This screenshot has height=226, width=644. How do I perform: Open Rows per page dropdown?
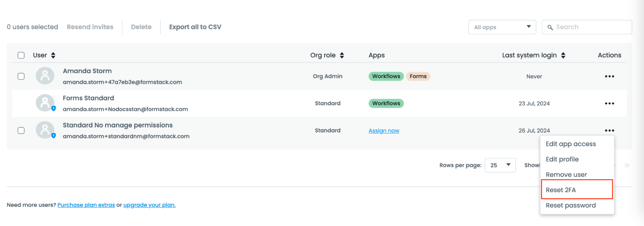[x=500, y=165]
